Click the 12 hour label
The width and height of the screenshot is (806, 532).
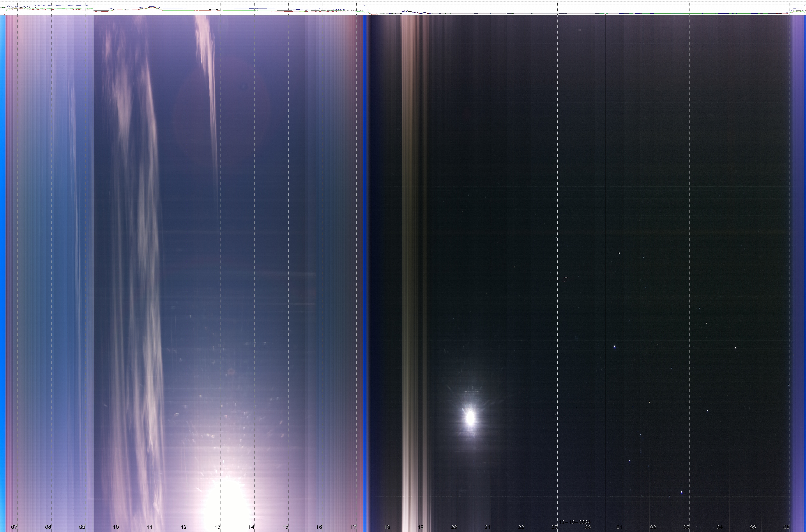click(184, 527)
